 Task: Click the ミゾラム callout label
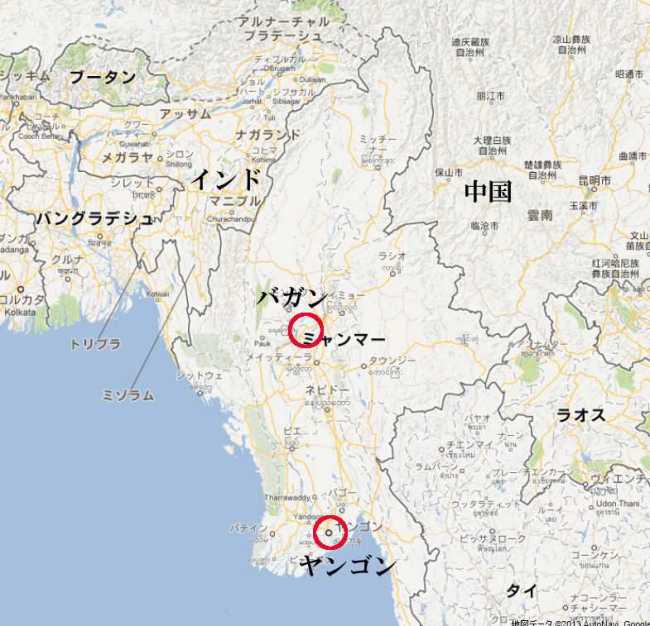(128, 395)
